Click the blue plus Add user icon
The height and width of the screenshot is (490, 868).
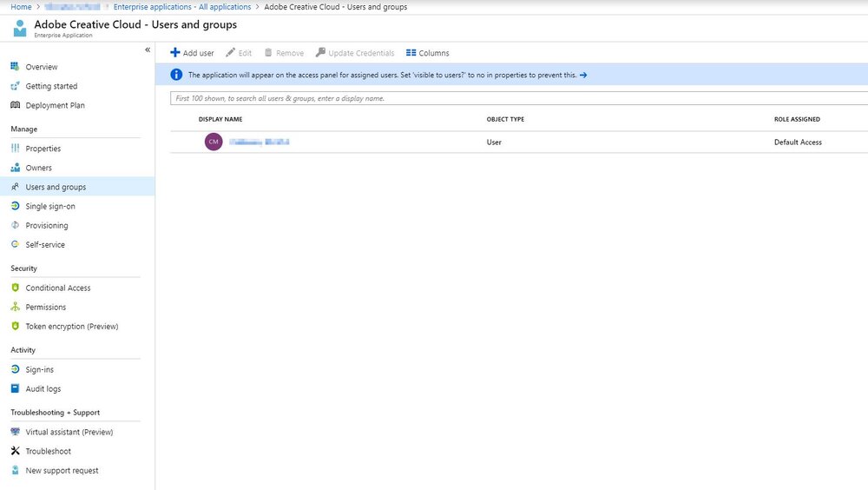click(175, 52)
